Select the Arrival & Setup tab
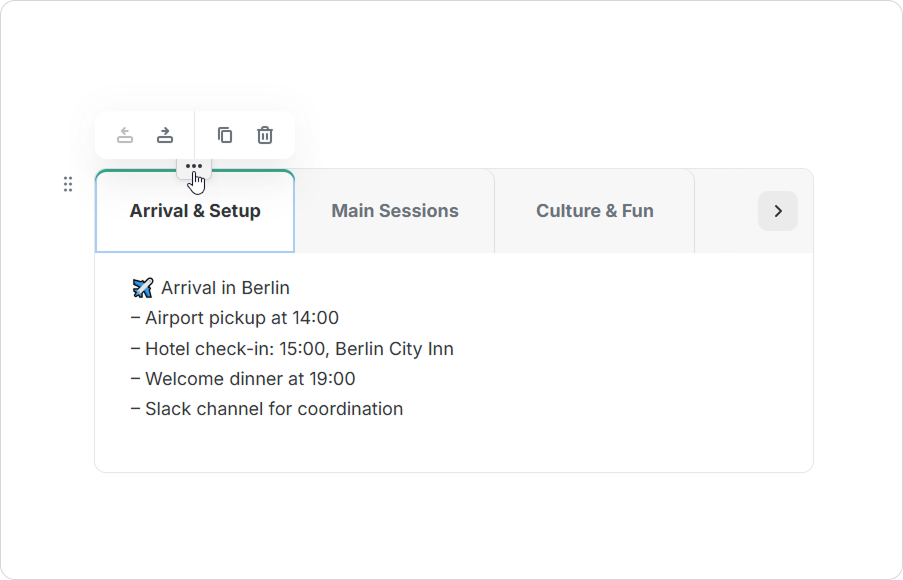 pyautogui.click(x=195, y=211)
